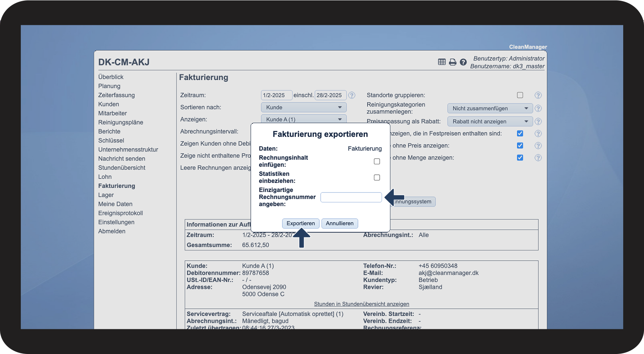Go to Reinigungspläne in the sidebar

[x=121, y=122]
